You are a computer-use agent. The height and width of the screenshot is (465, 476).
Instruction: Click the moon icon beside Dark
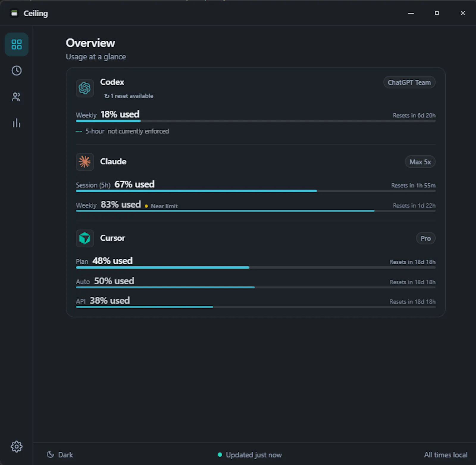(51, 454)
